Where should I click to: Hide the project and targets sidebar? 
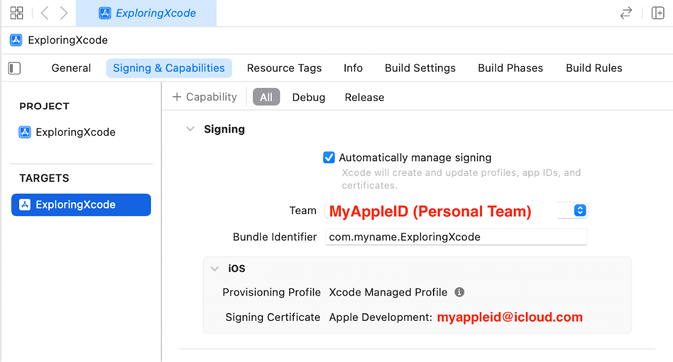click(15, 68)
